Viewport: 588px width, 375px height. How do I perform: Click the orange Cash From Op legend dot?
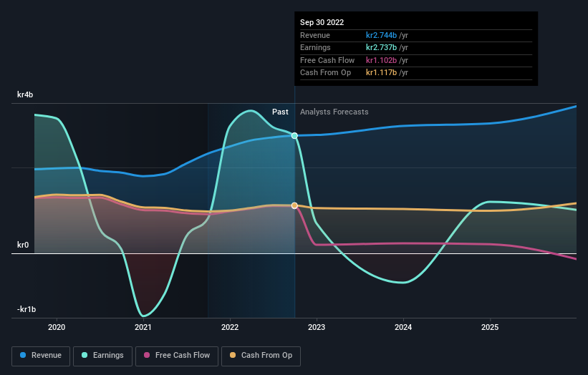click(233, 355)
